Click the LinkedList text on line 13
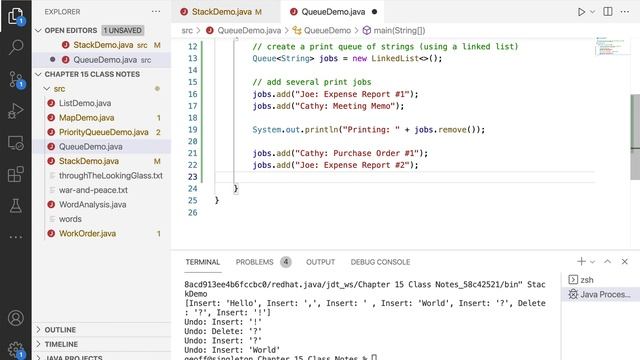640x360 pixels. [x=395, y=58]
